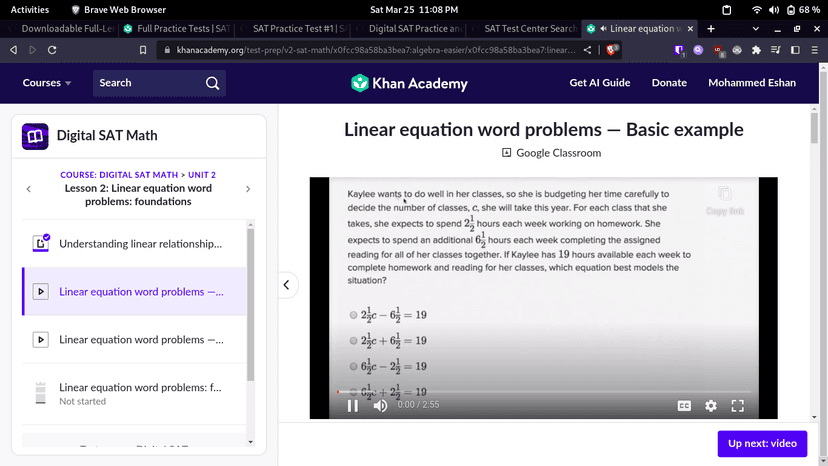Open the Courses dropdown
Image resolution: width=828 pixels, height=466 pixels.
pyautogui.click(x=46, y=83)
